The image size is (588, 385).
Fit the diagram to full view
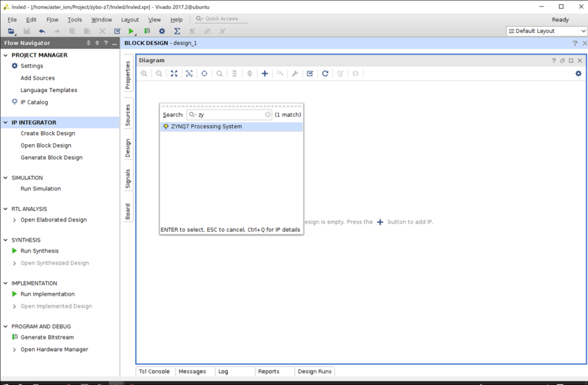[x=174, y=74]
